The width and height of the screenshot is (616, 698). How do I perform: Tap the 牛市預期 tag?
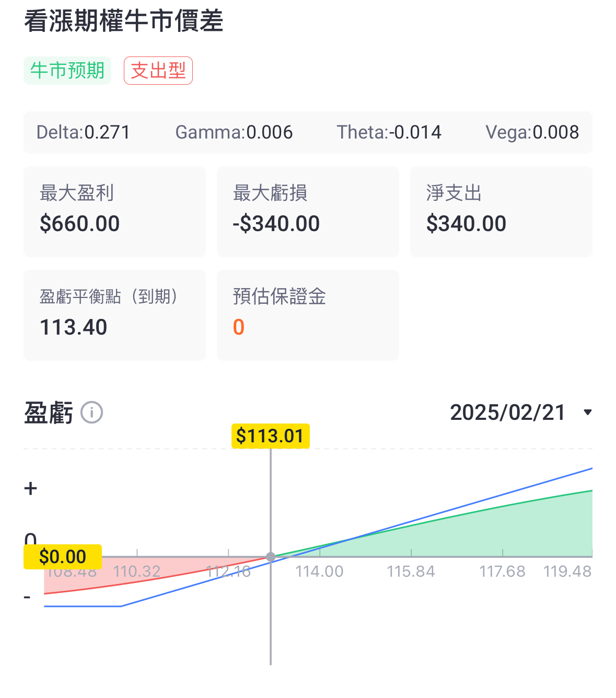click(67, 71)
